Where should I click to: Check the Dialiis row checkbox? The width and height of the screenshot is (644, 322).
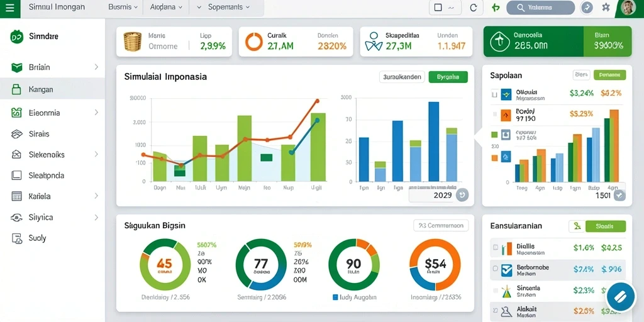[x=496, y=248]
